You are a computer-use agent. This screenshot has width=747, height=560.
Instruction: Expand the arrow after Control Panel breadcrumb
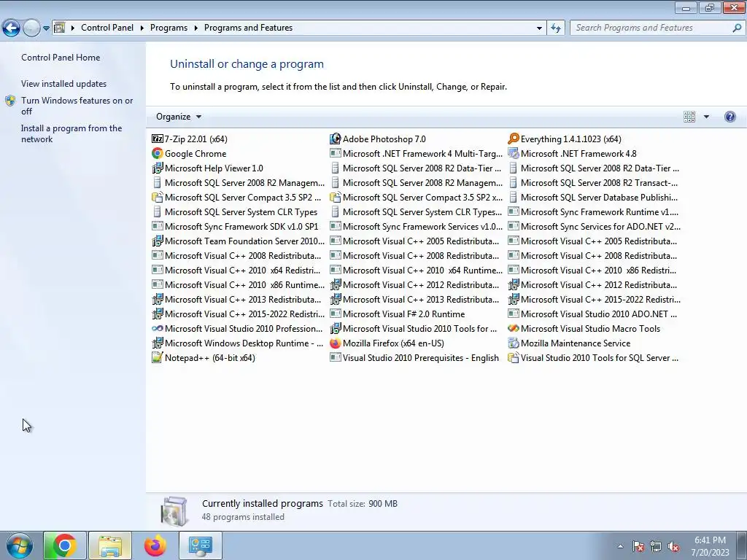142,28
